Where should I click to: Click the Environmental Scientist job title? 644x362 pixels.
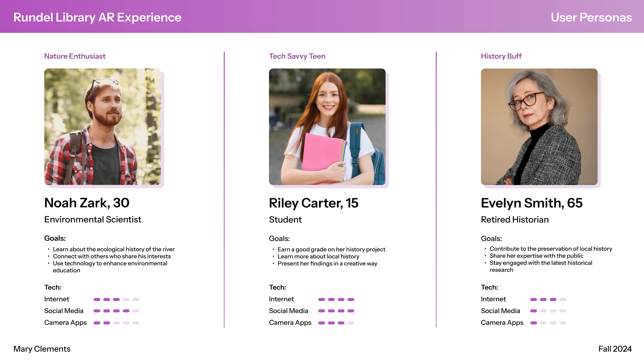click(x=93, y=220)
